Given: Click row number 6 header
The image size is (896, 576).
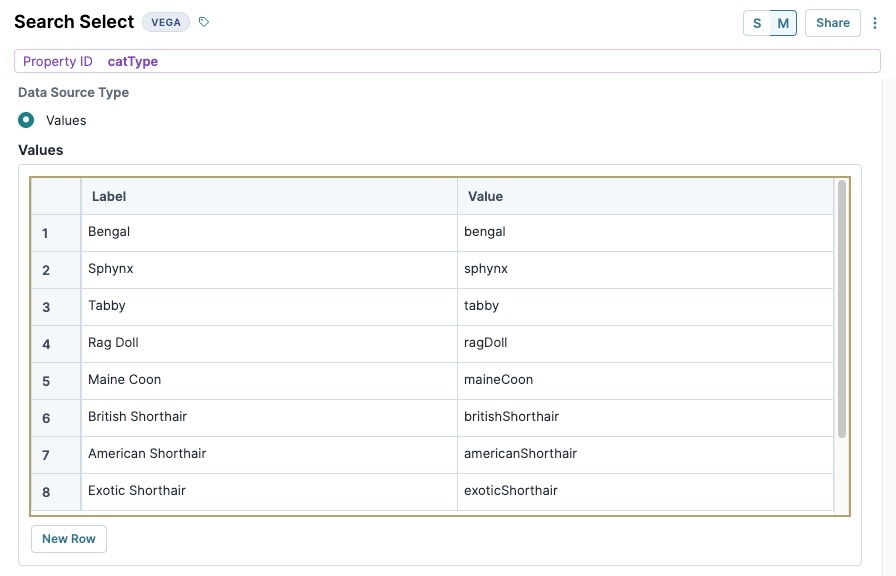Looking at the screenshot, I should point(56,418).
